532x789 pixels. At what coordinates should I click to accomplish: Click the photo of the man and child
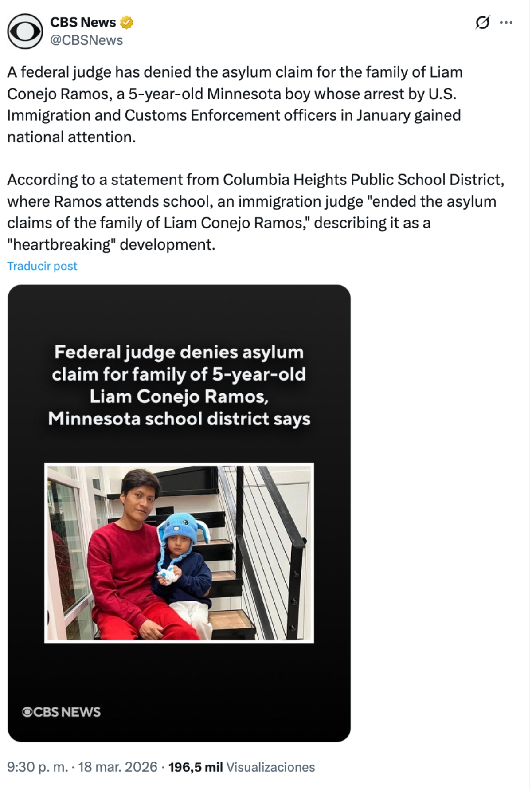pyautogui.click(x=179, y=553)
